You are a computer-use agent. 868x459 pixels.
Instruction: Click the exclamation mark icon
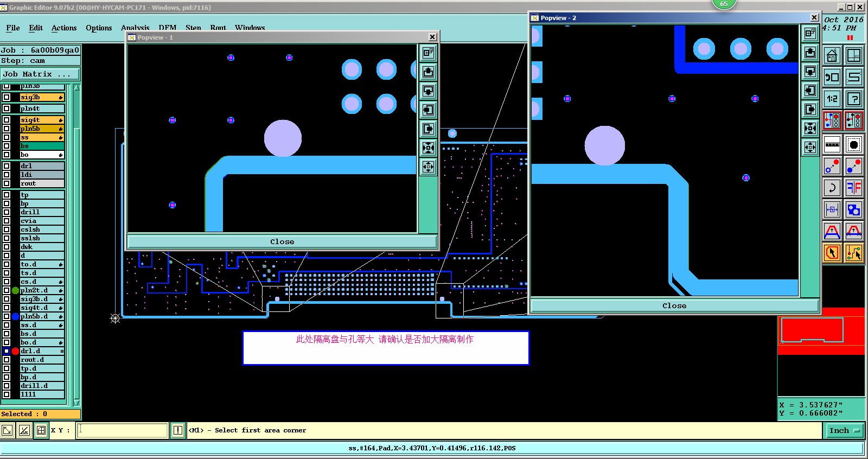click(177, 430)
